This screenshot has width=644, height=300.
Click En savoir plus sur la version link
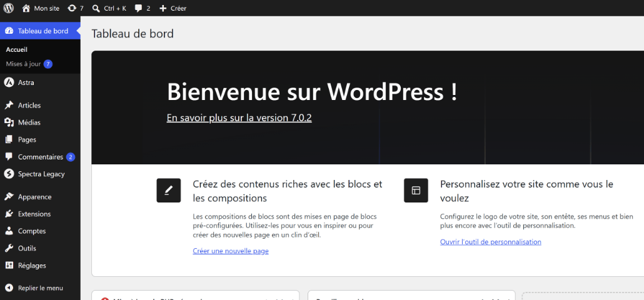(239, 117)
